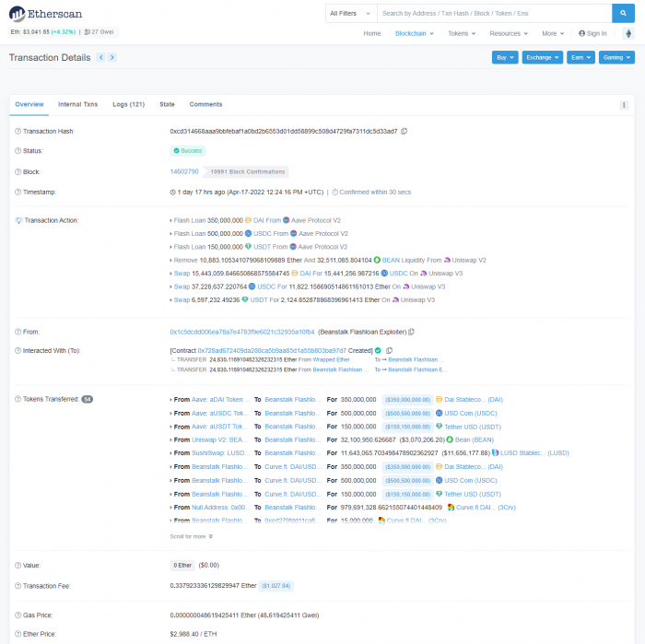The height and width of the screenshot is (644, 645).
Task: Copy the created contract address
Action: [390, 351]
